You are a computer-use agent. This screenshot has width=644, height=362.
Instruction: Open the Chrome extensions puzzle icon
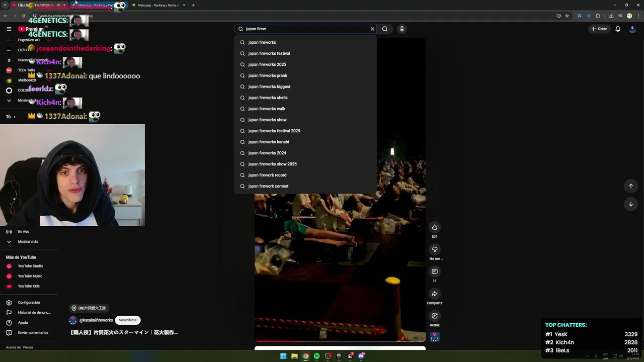[x=598, y=16]
